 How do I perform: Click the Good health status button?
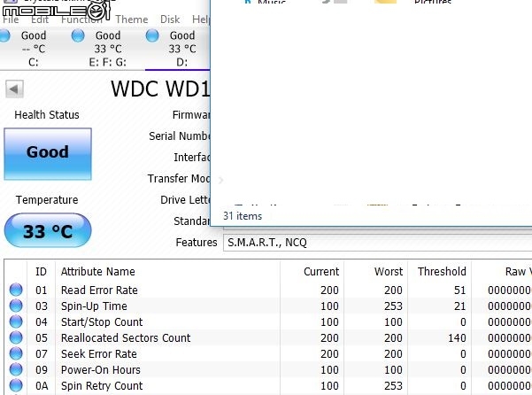coord(48,154)
